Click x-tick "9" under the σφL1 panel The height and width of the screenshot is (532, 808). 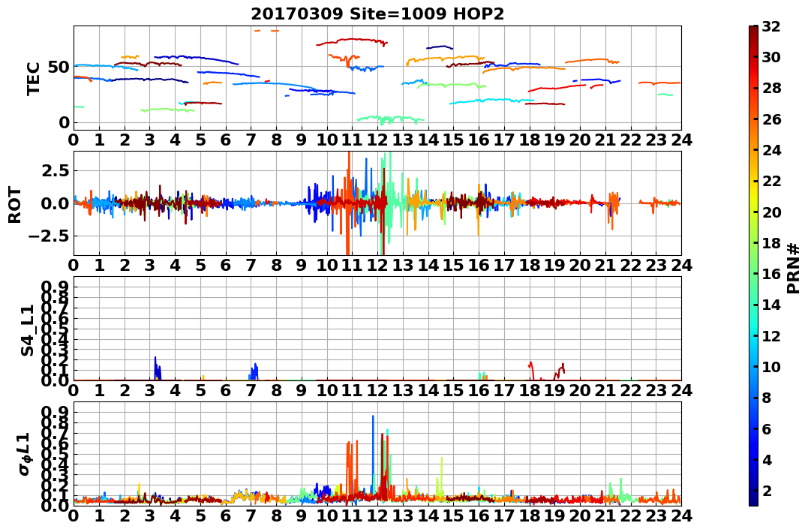pos(302,515)
